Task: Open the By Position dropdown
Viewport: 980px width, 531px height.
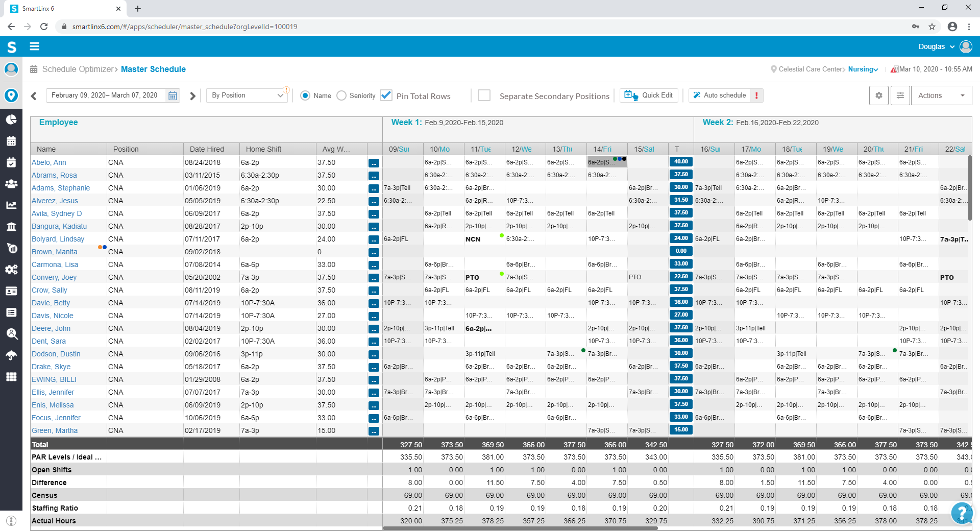Action: tap(247, 95)
